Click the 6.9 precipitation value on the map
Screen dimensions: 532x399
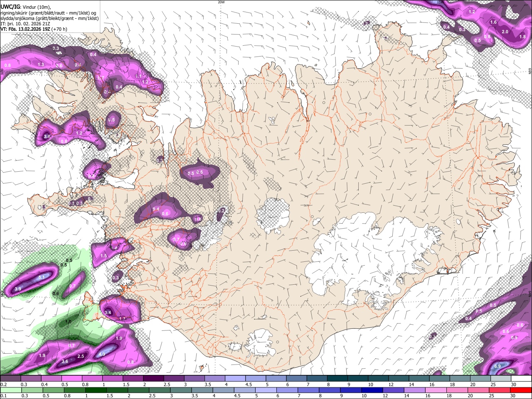(x=498, y=366)
